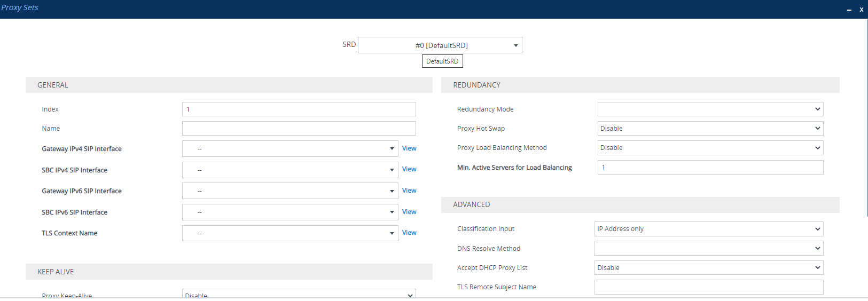
Task: Open the Classification Input dropdown
Action: [x=708, y=229]
